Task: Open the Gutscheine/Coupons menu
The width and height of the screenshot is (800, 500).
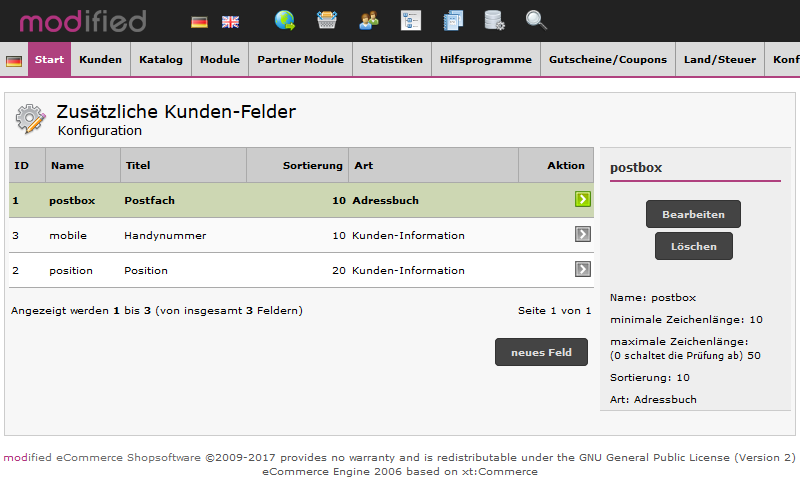Action: tap(608, 60)
